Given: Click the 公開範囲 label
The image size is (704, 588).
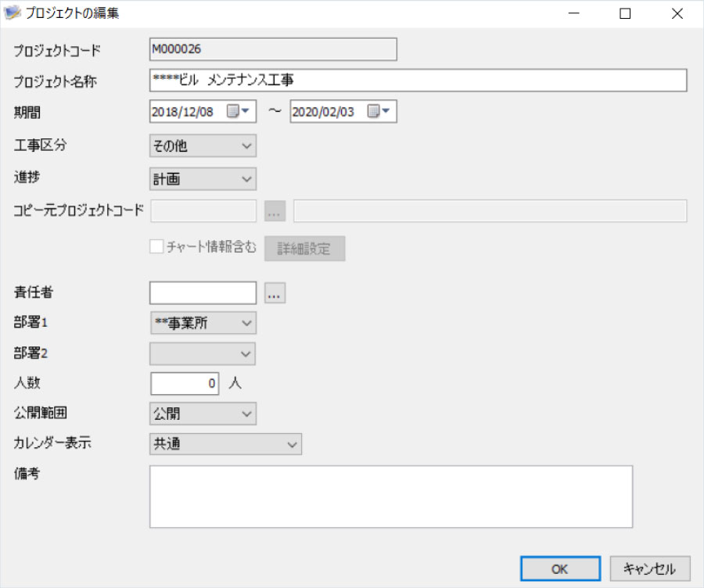Looking at the screenshot, I should pyautogui.click(x=41, y=413).
